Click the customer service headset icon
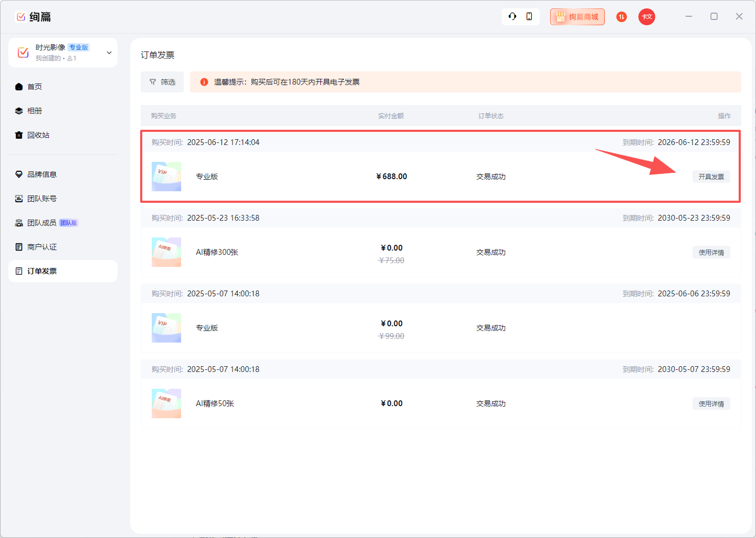 512,17
